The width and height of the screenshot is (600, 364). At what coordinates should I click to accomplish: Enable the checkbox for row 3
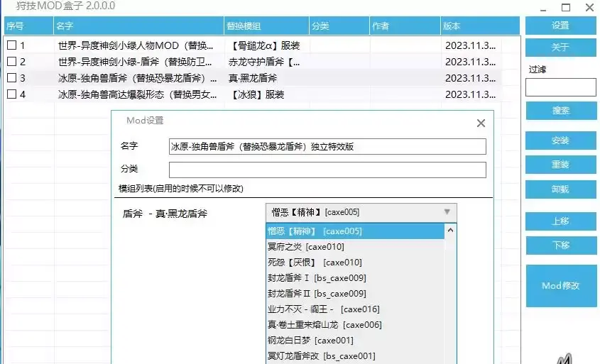(x=11, y=78)
